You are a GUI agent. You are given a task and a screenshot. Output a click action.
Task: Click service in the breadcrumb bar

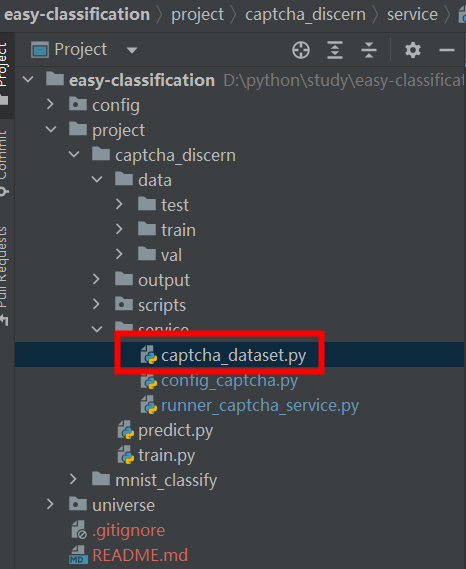coord(412,15)
